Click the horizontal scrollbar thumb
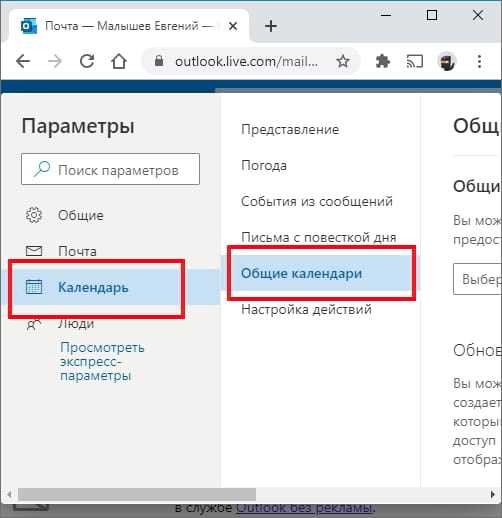This screenshot has width=502, height=518. (137, 494)
